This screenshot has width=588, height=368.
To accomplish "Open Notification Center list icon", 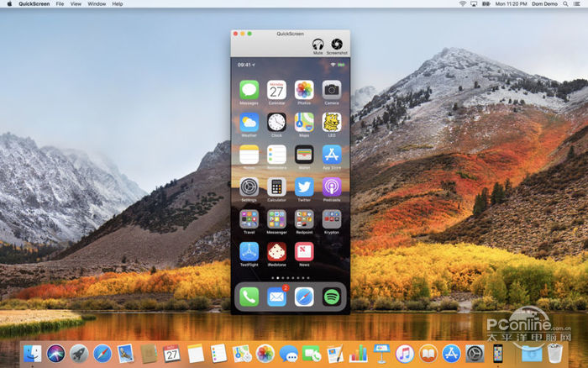I will click(x=577, y=3).
